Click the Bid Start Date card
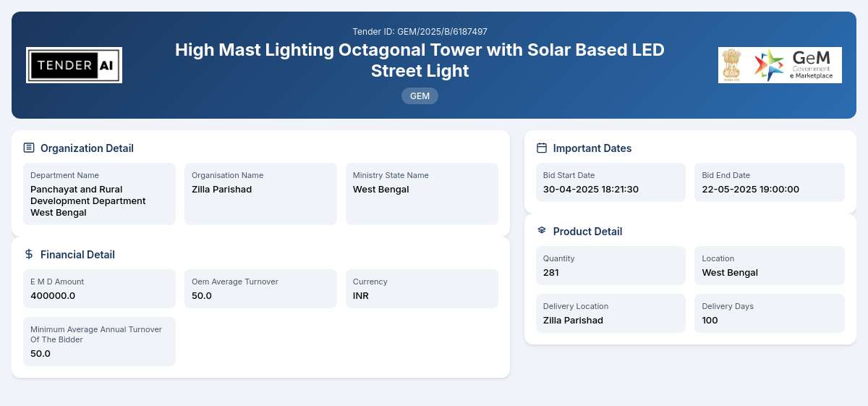This screenshot has height=406, width=868. coord(610,182)
